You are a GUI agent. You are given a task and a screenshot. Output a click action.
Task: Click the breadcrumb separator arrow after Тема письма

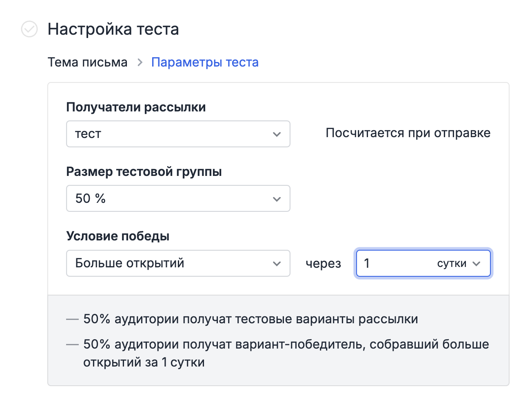[140, 62]
